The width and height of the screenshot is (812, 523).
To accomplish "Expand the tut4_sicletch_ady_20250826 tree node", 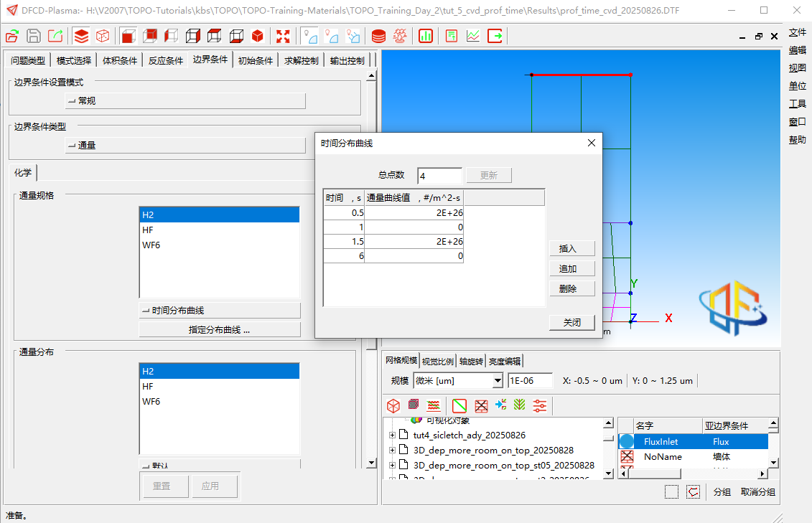I will tap(392, 435).
